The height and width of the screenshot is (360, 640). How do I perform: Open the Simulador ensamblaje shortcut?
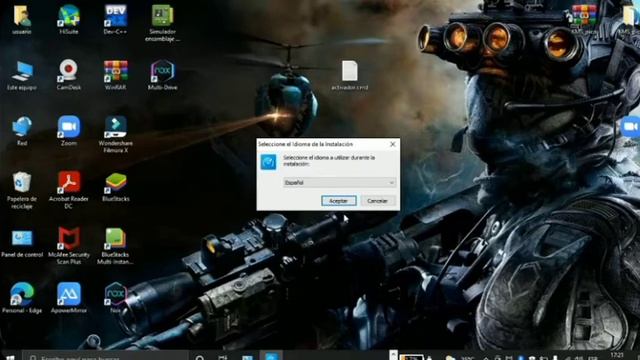(162, 23)
